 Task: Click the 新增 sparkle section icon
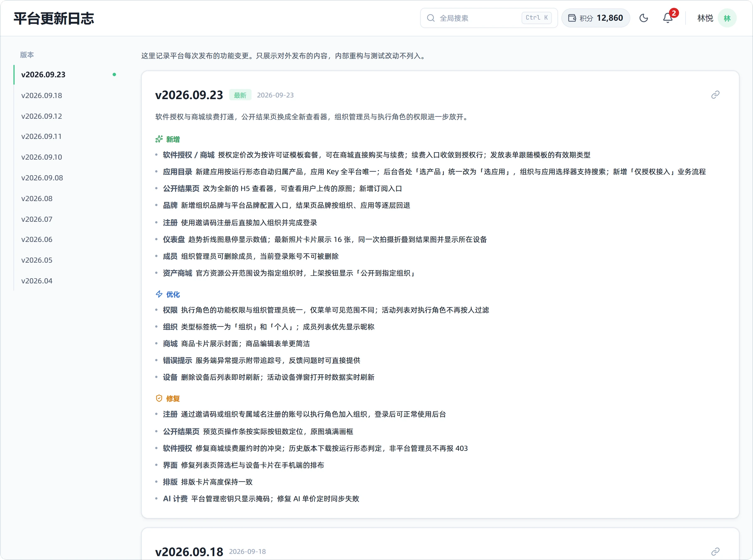(159, 139)
